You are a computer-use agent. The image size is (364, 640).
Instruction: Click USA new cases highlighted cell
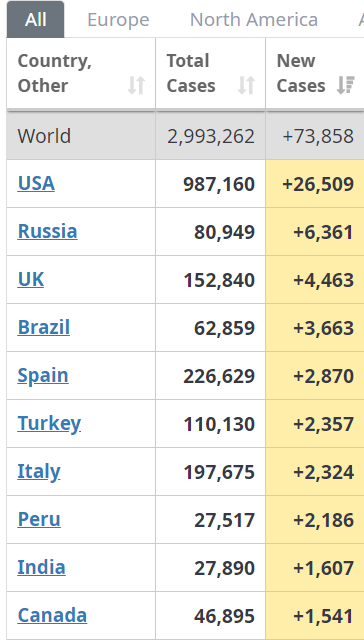(315, 184)
